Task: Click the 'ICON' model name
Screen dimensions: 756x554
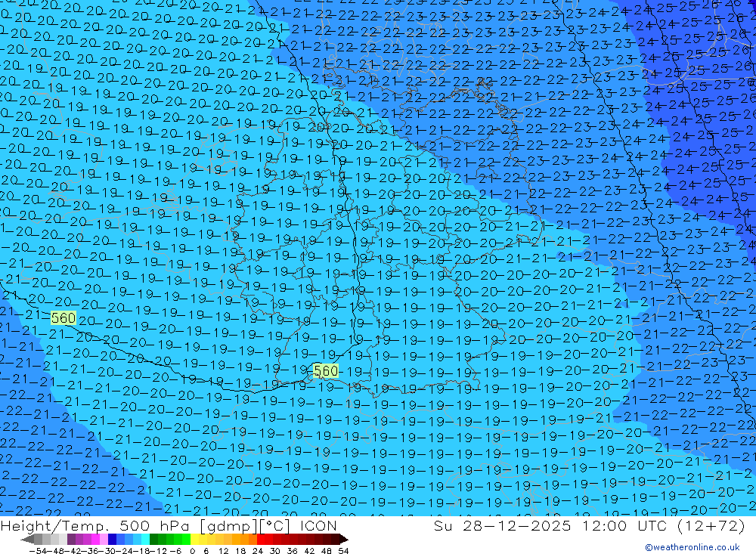Action: pos(318,525)
